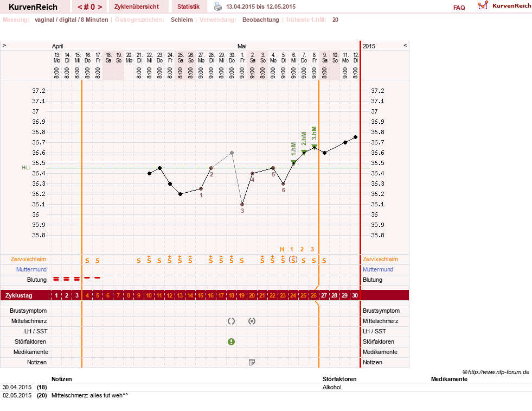Viewport: 532px width, 411px height.
Task: Click the Zervixschleim label on the right
Action: coord(380,259)
